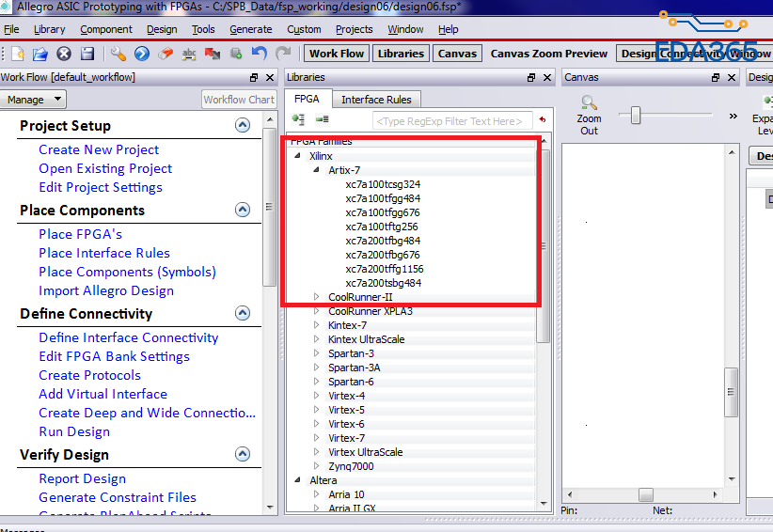Image resolution: width=773 pixels, height=532 pixels.
Task: Click the New Project toolbar icon
Action: pos(18,54)
